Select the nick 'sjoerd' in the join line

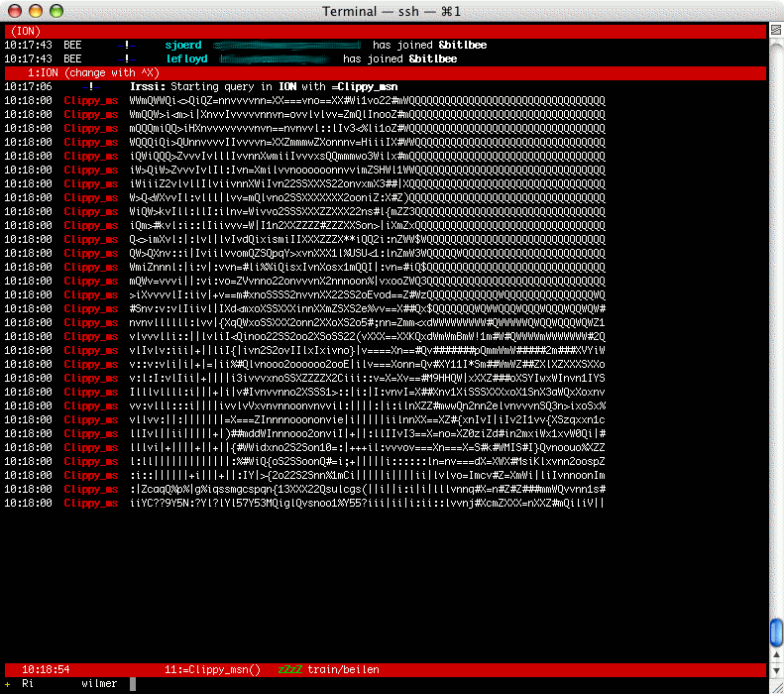183,45
